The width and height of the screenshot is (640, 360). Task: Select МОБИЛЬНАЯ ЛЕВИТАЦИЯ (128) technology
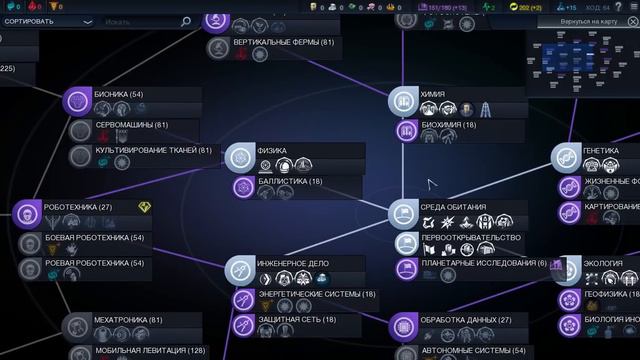click(139, 353)
